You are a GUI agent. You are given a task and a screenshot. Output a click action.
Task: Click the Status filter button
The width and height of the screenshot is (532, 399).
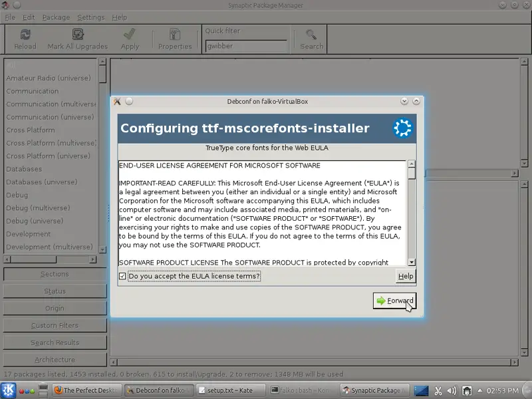click(55, 291)
